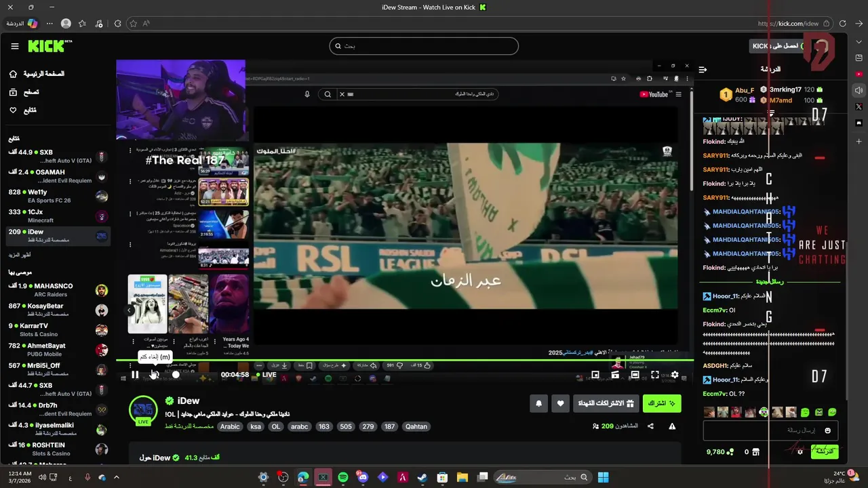Unmute the stream volume icon
The width and height of the screenshot is (868, 488).
point(154,375)
